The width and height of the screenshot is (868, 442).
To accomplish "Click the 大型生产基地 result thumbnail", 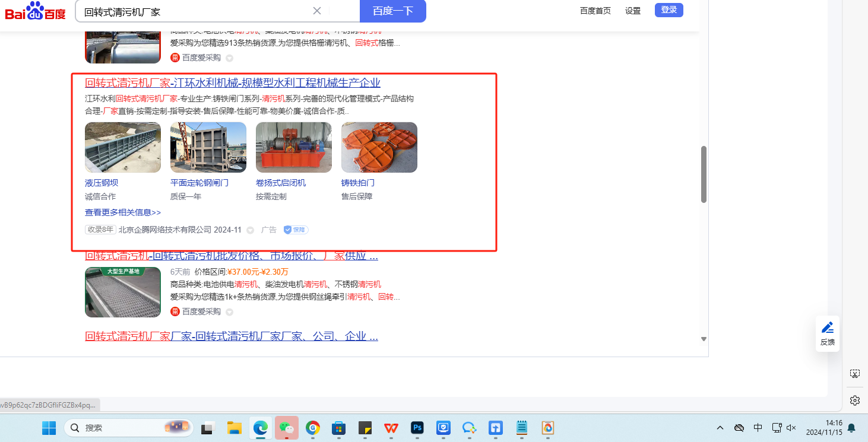I will (123, 292).
